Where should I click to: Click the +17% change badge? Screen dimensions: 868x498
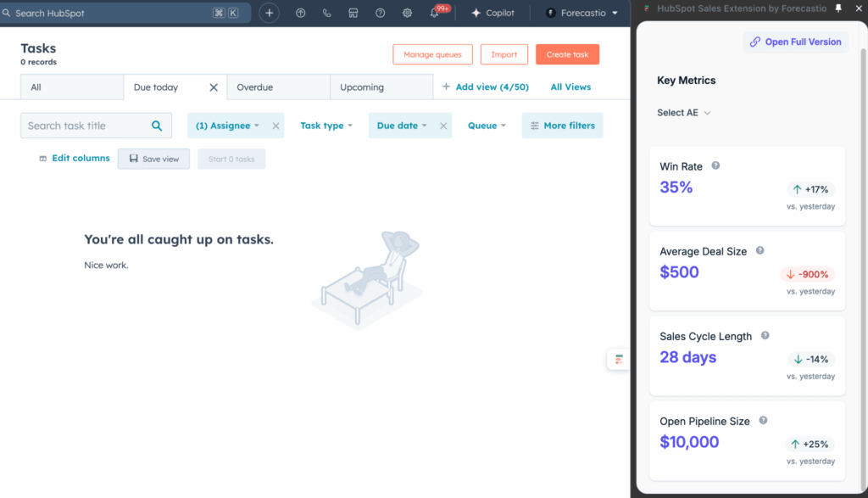811,189
